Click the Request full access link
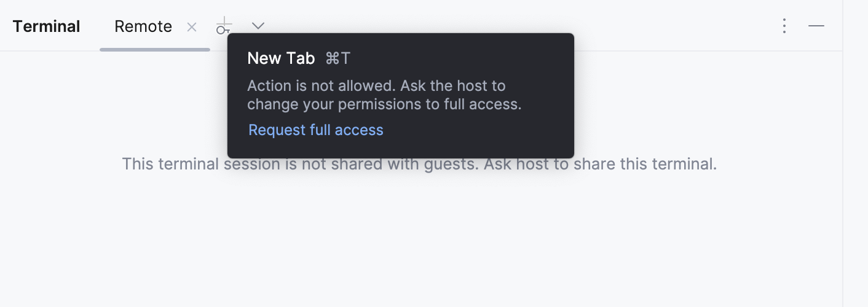 tap(316, 130)
